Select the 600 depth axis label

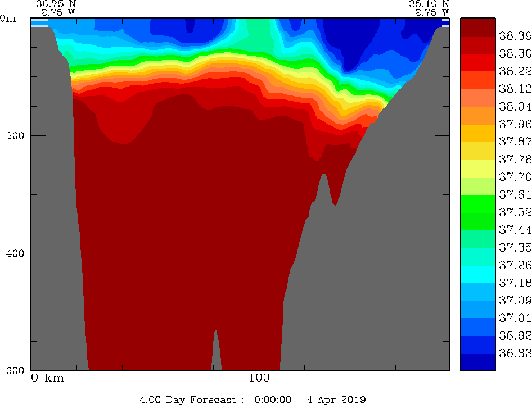[x=15, y=370]
